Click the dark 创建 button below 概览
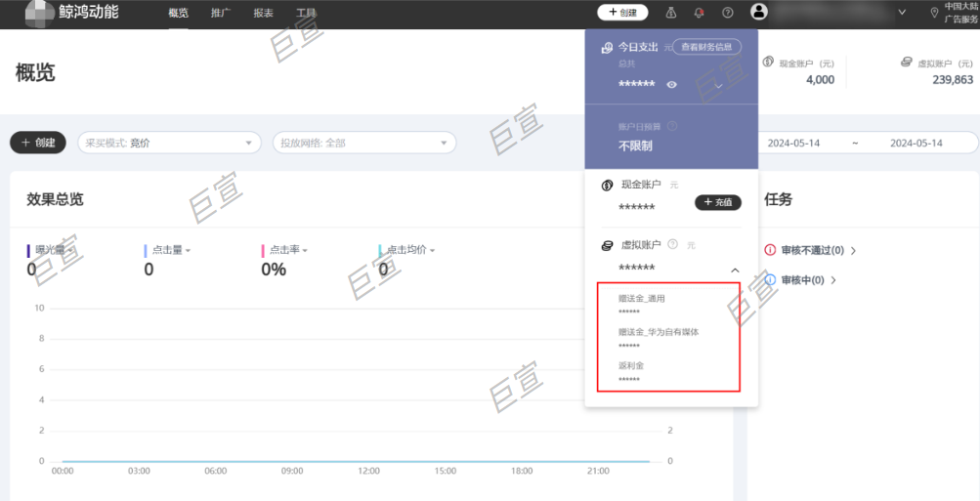Screen dimensions: 980x501 pos(39,143)
